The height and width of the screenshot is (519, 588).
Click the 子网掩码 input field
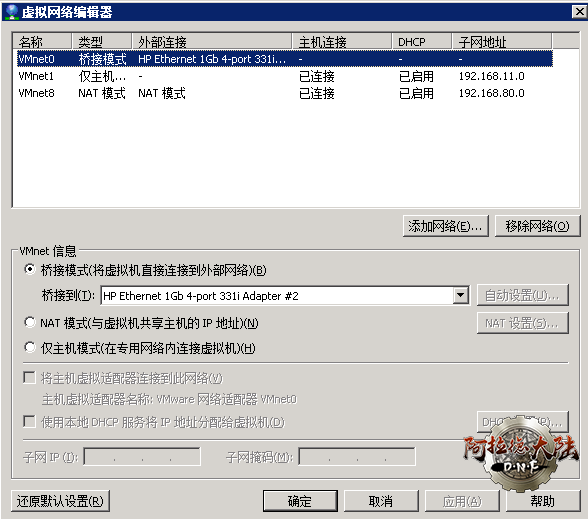click(357, 456)
